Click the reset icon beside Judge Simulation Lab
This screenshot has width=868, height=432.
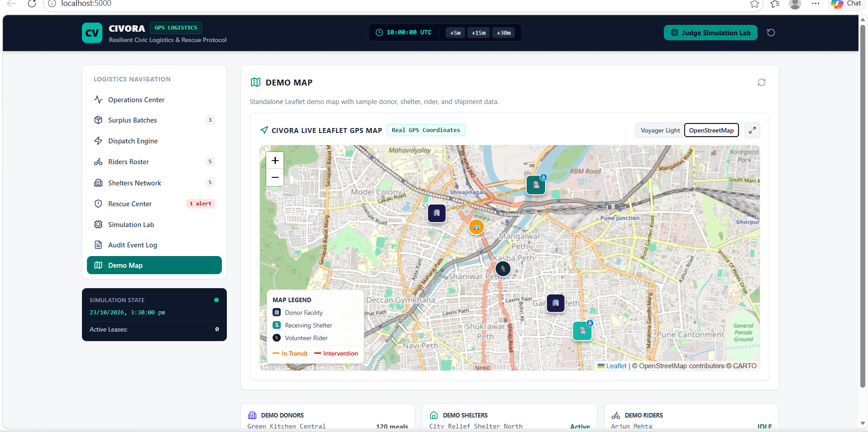pos(771,33)
